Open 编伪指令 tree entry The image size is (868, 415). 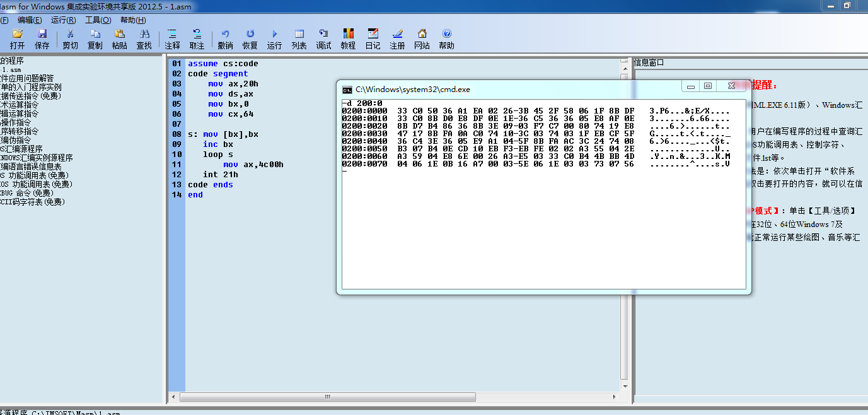(x=15, y=140)
